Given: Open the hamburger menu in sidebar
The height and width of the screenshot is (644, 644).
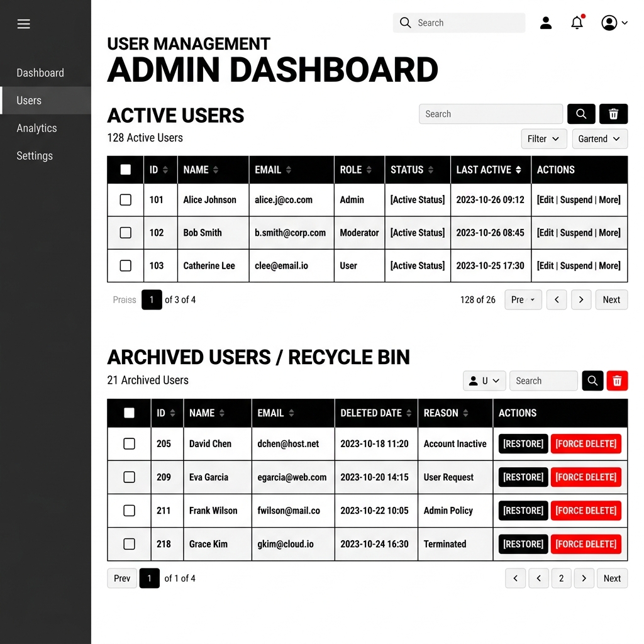Looking at the screenshot, I should pos(23,24).
